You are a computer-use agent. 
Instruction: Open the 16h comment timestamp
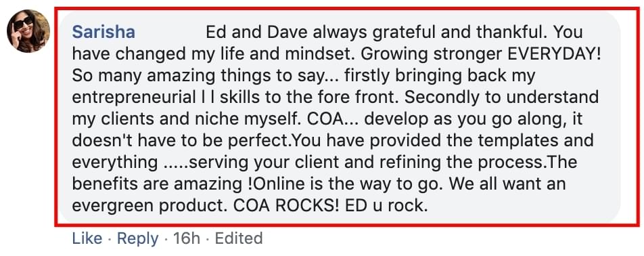click(185, 239)
